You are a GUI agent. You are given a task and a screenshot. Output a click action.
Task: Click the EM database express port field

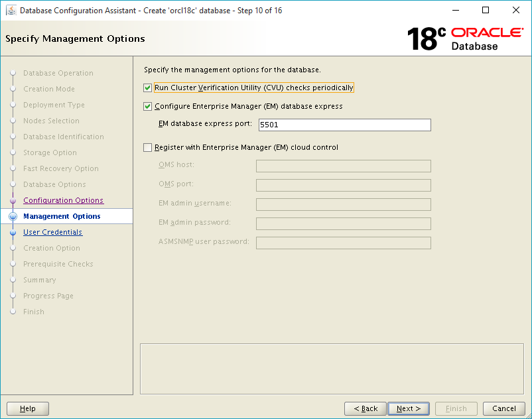coord(345,125)
